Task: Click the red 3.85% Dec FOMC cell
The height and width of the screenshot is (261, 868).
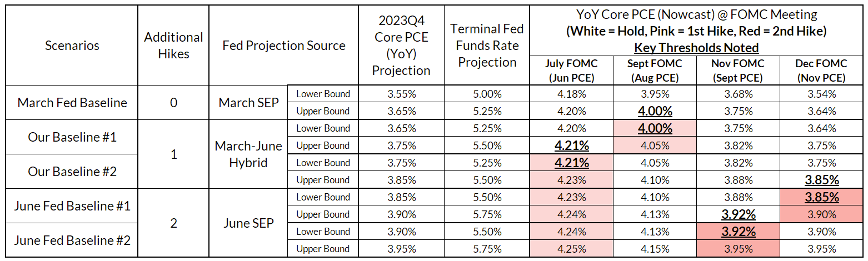Action: pyautogui.click(x=821, y=197)
